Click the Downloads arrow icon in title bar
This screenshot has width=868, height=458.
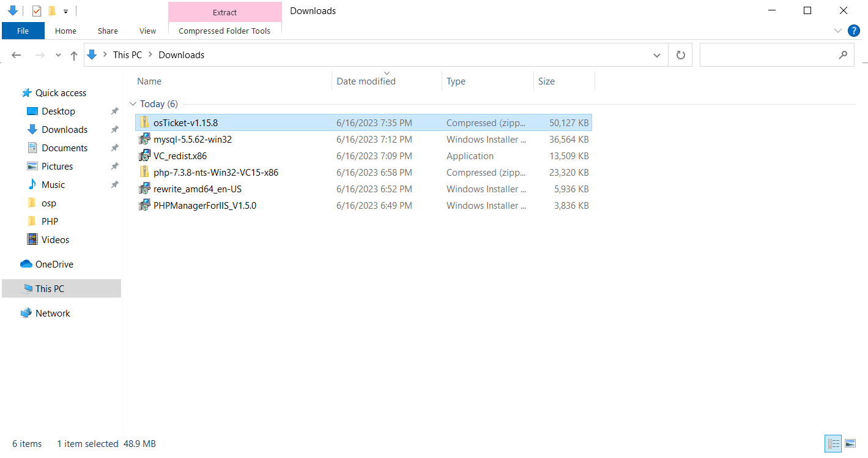[13, 10]
